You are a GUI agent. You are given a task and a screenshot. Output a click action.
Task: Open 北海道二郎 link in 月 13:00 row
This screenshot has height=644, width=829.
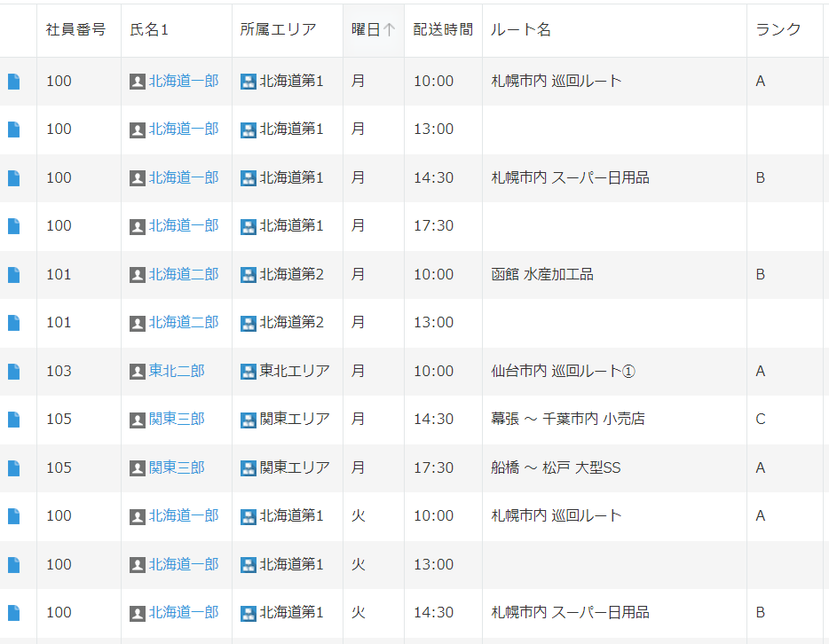pos(184,322)
